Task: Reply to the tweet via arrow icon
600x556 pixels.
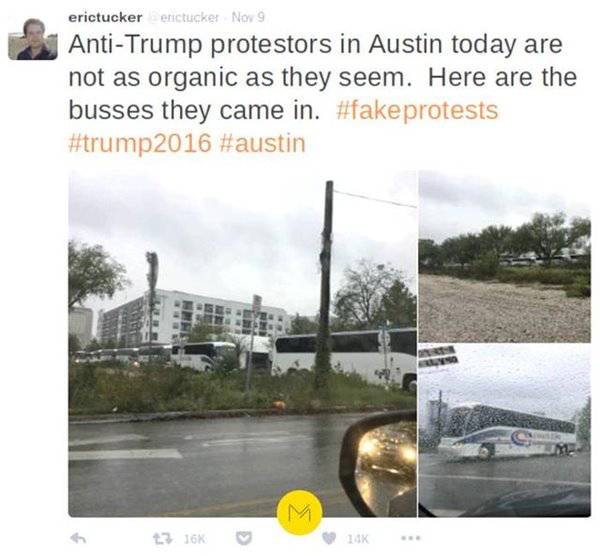Action: coord(78,539)
